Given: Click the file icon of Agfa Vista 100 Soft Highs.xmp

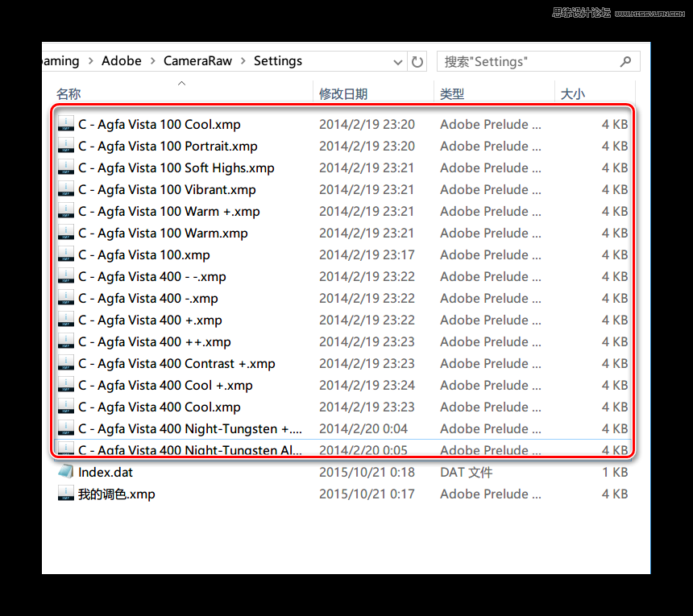Looking at the screenshot, I should pos(66,167).
